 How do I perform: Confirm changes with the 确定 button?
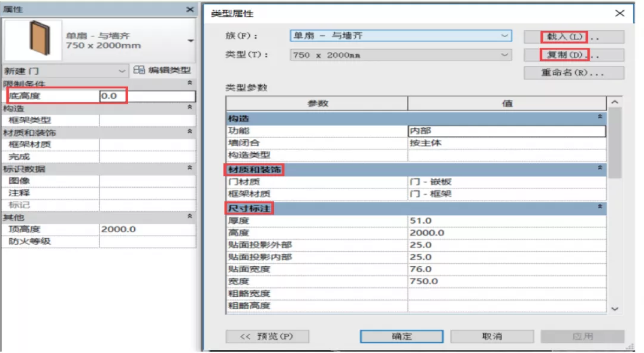(x=402, y=336)
